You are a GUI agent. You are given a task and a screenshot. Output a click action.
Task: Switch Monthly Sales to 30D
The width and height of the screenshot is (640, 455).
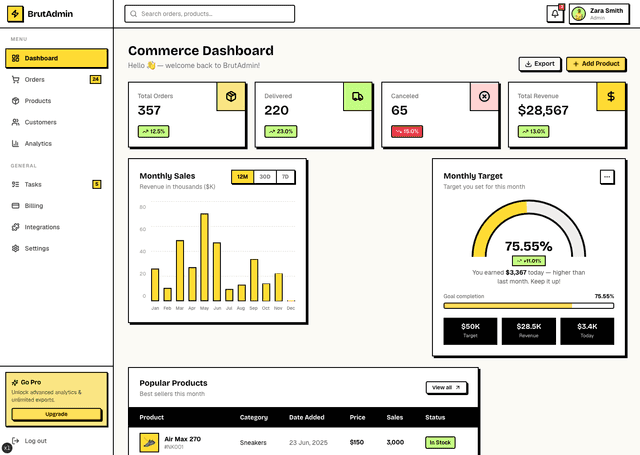pyautogui.click(x=265, y=177)
